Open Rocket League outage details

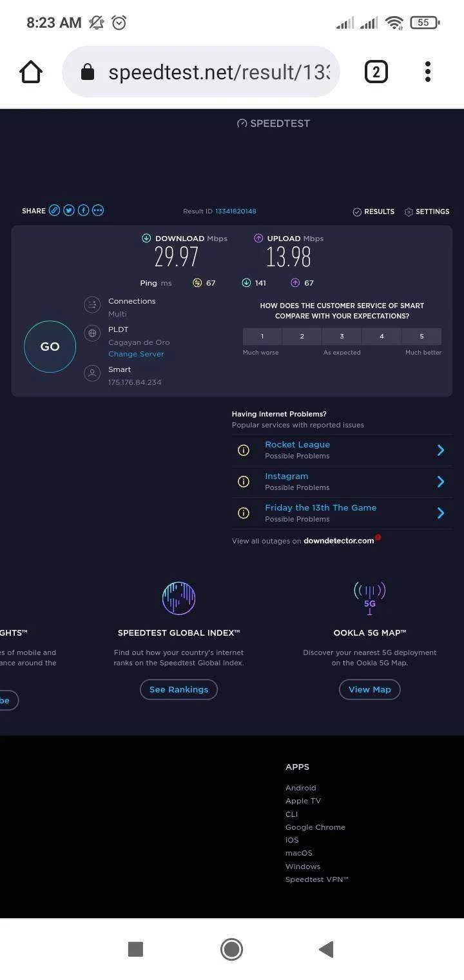tap(298, 444)
